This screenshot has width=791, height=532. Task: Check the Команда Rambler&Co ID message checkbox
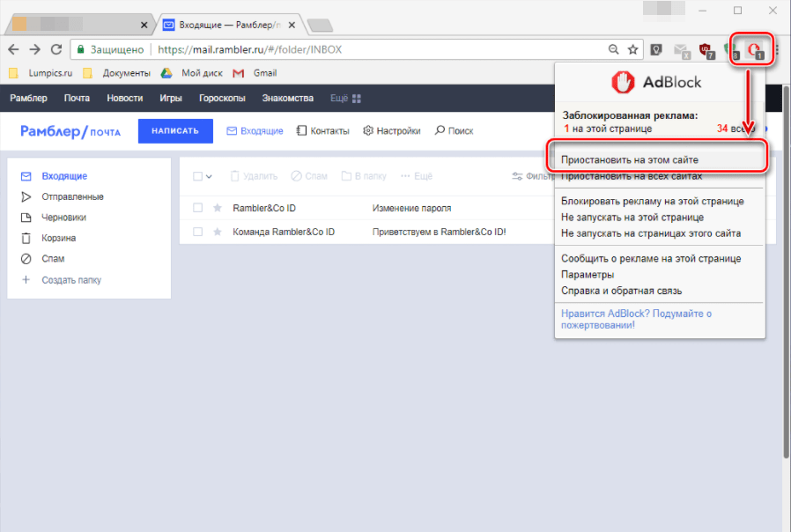tap(197, 232)
